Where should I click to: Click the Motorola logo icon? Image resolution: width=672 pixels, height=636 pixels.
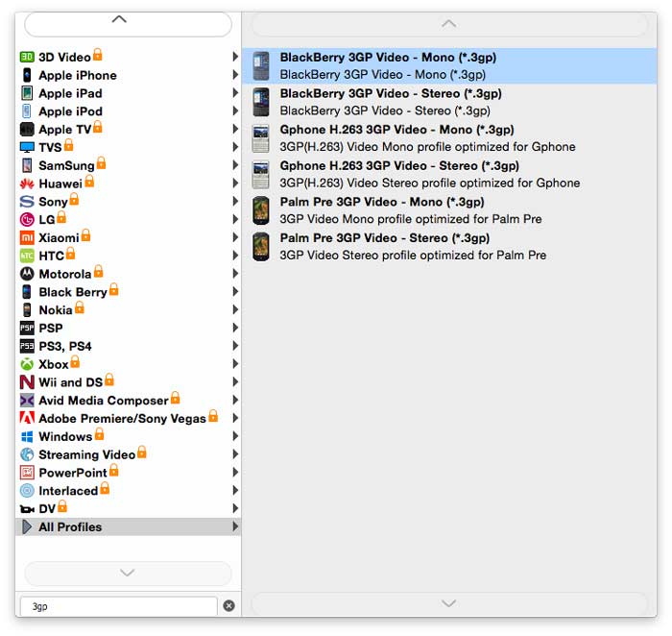click(x=27, y=274)
